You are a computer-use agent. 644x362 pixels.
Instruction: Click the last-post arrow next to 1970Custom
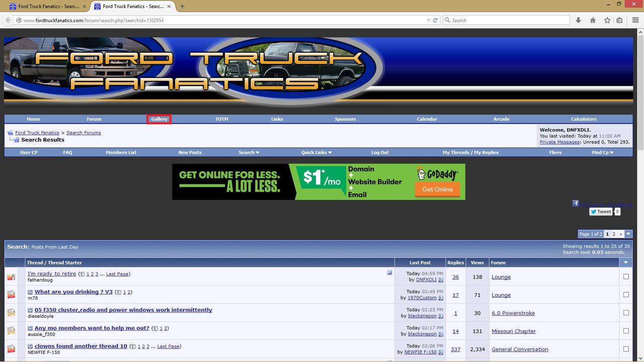(441, 298)
